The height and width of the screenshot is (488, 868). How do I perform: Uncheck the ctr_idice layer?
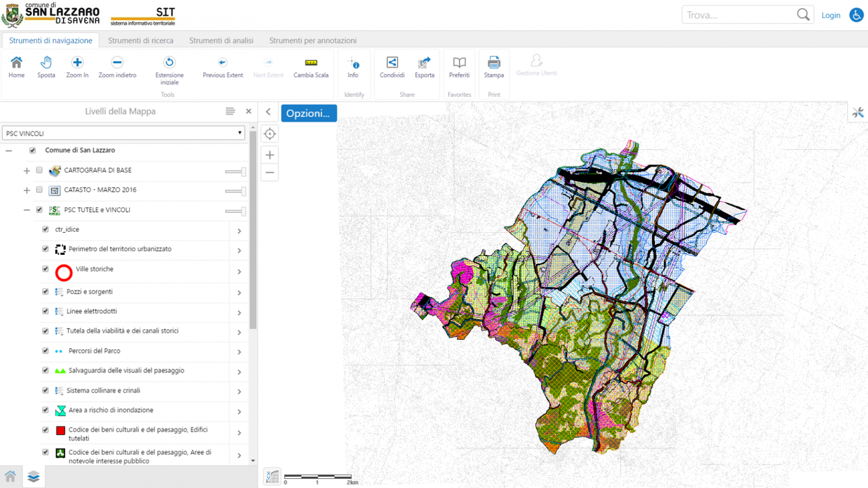[x=46, y=229]
